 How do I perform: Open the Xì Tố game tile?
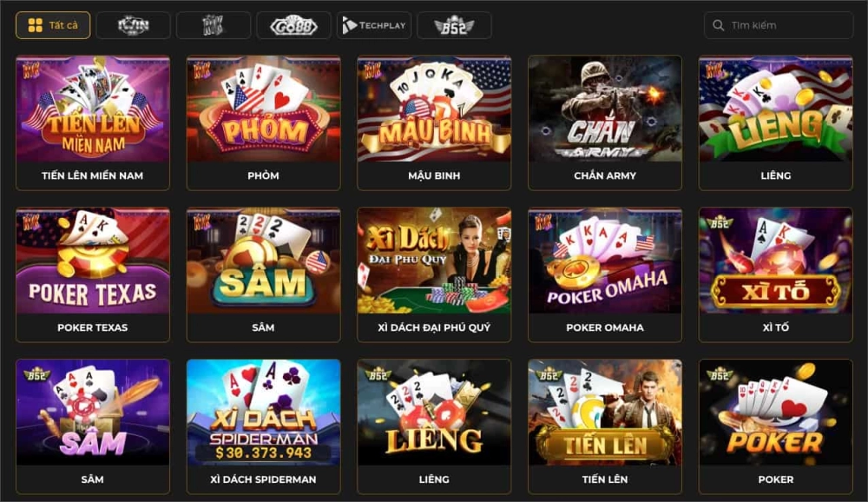tap(775, 274)
